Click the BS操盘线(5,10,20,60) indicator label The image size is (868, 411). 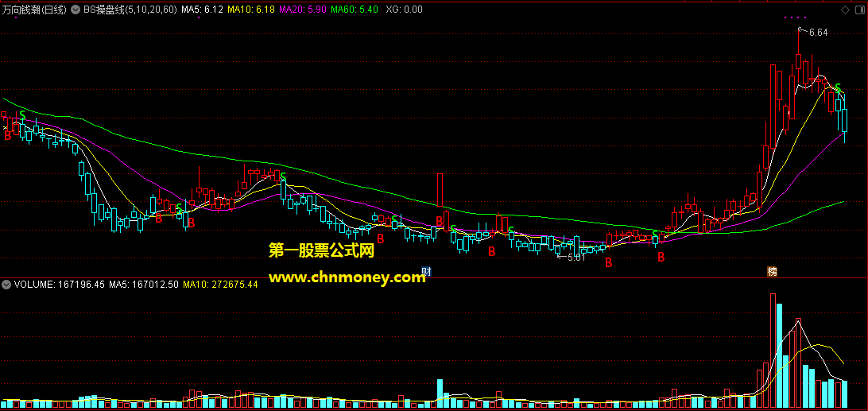click(130, 10)
